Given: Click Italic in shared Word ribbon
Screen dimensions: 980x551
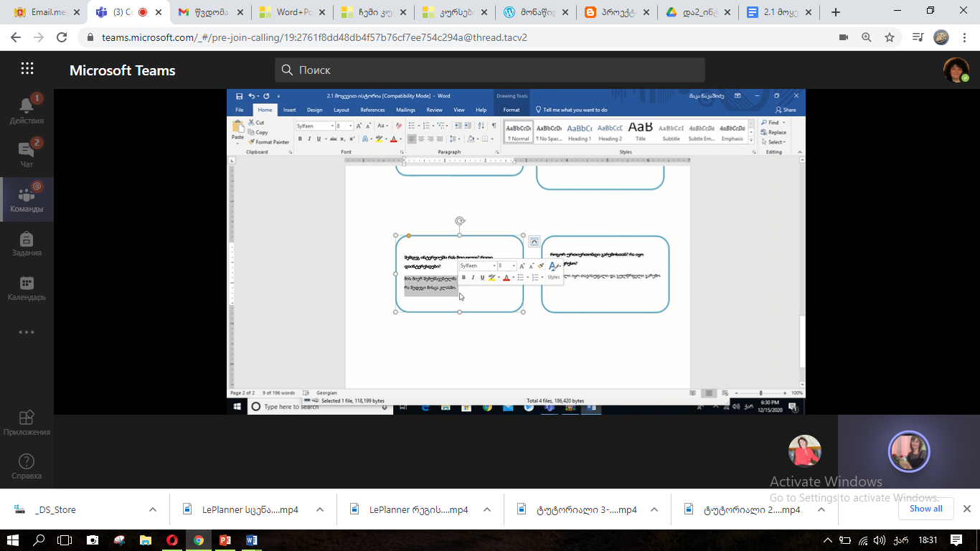Looking at the screenshot, I should [309, 139].
